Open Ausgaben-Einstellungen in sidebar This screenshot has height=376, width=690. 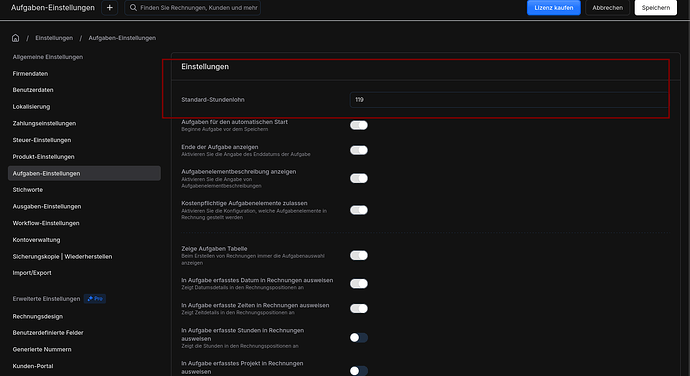coord(47,206)
